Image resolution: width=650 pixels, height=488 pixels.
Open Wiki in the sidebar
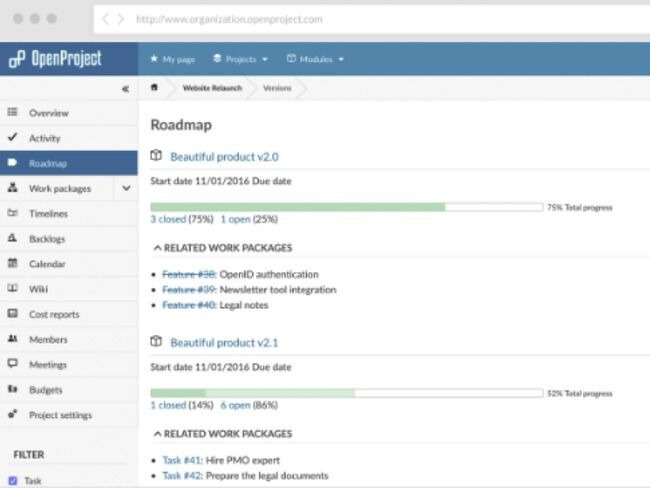(69, 289)
